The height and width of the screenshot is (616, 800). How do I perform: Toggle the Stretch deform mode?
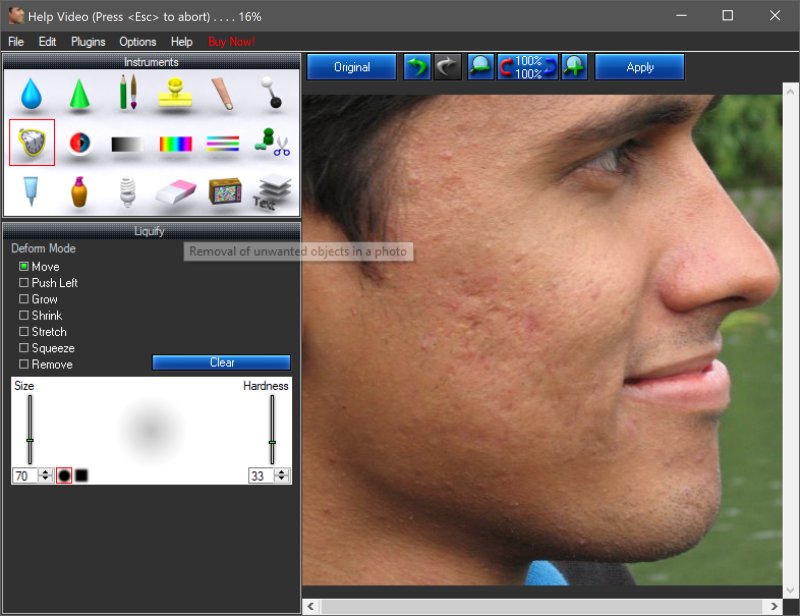click(x=43, y=332)
